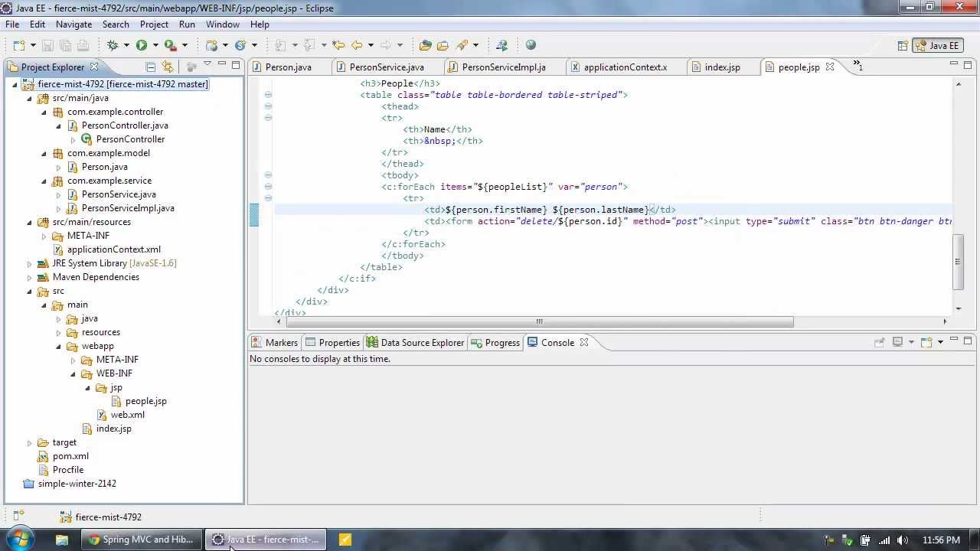Select the simple-winter-2142 project
The image size is (980, 551).
pyautogui.click(x=77, y=484)
